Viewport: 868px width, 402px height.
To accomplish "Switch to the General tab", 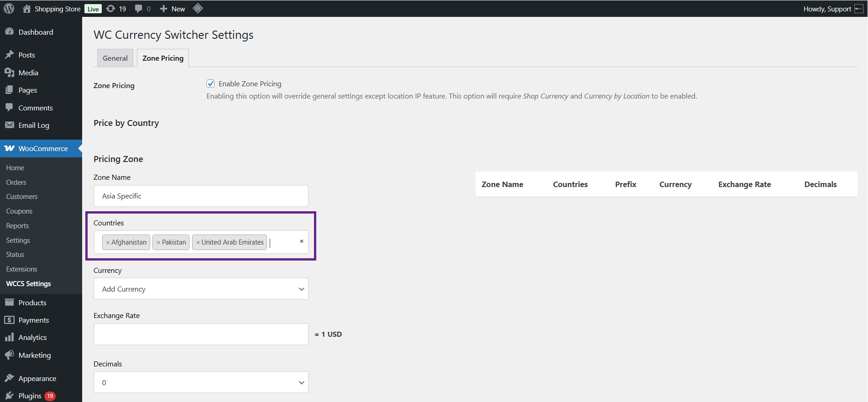I will [x=115, y=58].
